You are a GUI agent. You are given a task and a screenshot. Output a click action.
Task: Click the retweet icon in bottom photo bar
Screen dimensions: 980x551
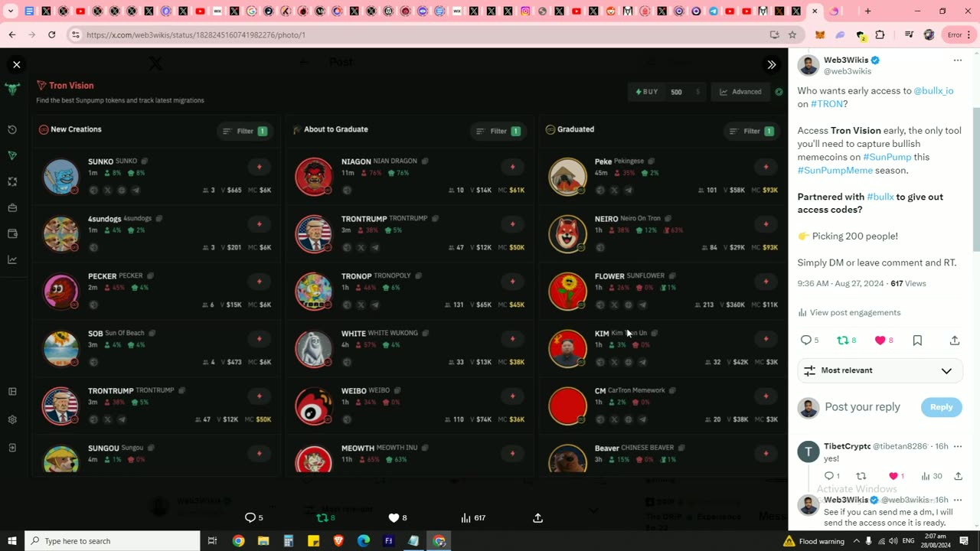pyautogui.click(x=322, y=518)
